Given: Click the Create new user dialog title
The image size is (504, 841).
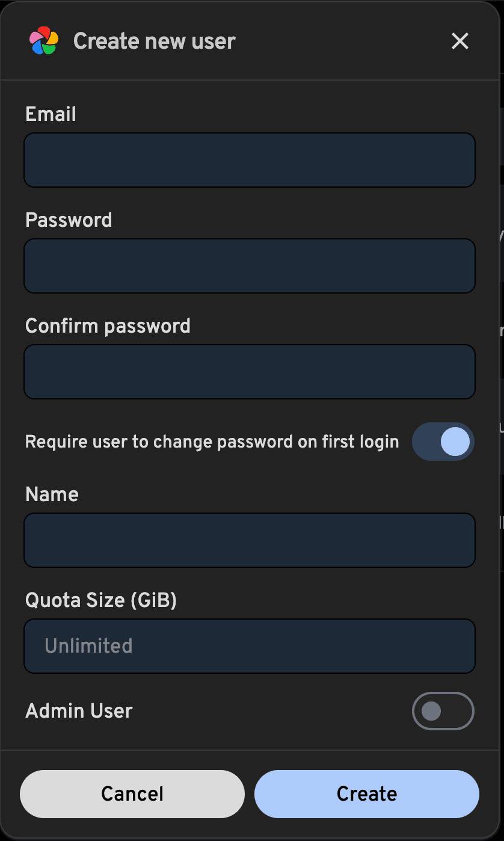Looking at the screenshot, I should [154, 41].
